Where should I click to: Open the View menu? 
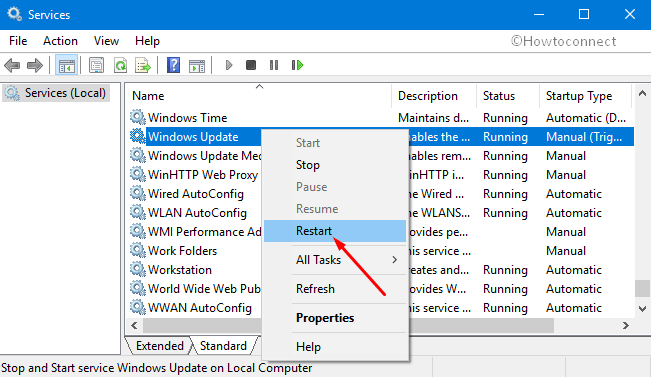coord(106,41)
